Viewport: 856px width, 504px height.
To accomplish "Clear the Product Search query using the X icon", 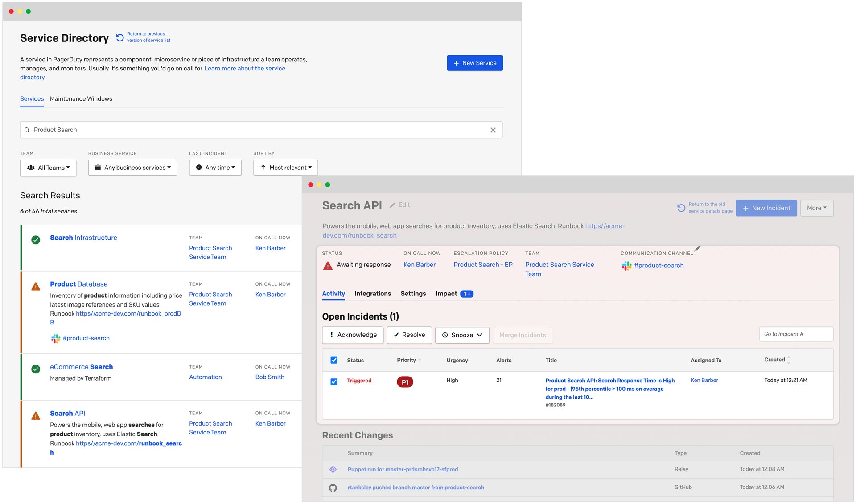I will pos(493,130).
